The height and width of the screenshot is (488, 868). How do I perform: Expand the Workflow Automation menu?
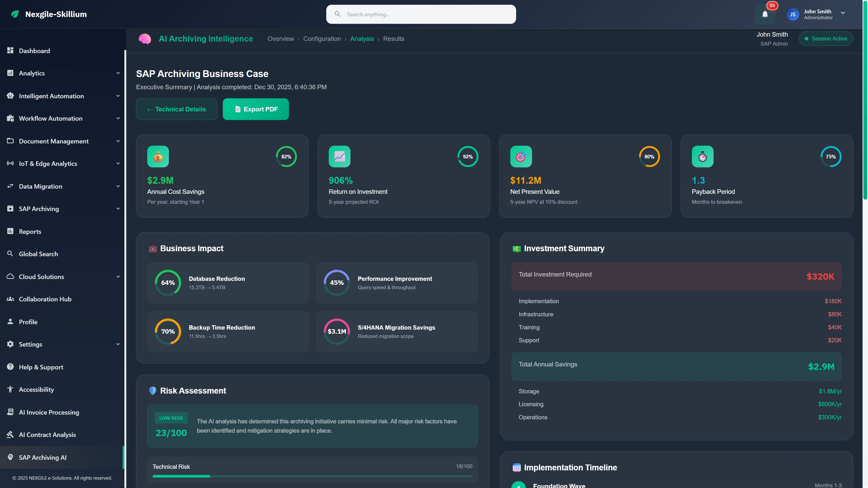118,118
